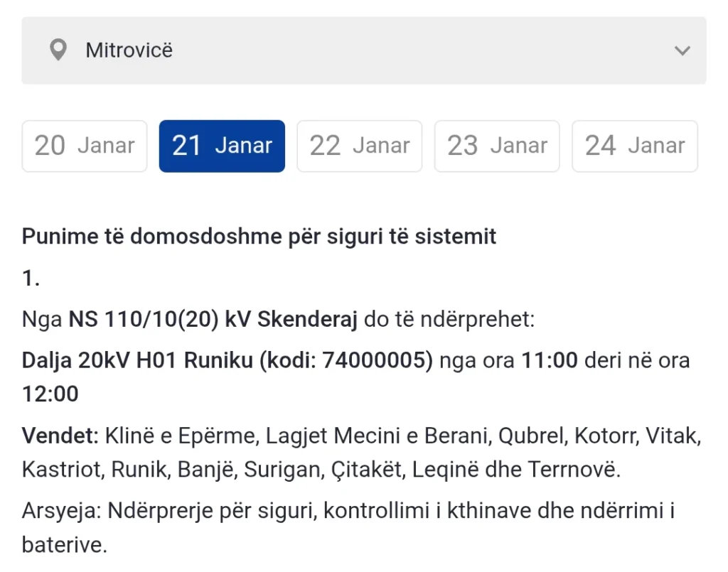Screen dimensions: 728x572
Task: Switch to the 20 Janar tab
Action: [x=85, y=146]
